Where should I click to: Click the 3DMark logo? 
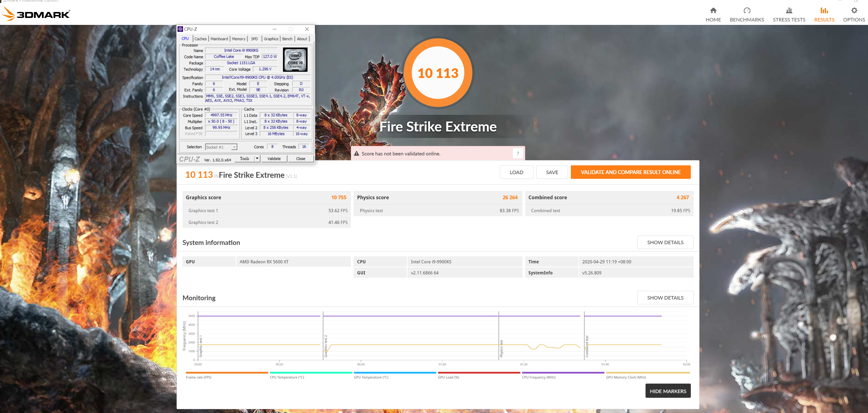point(36,14)
